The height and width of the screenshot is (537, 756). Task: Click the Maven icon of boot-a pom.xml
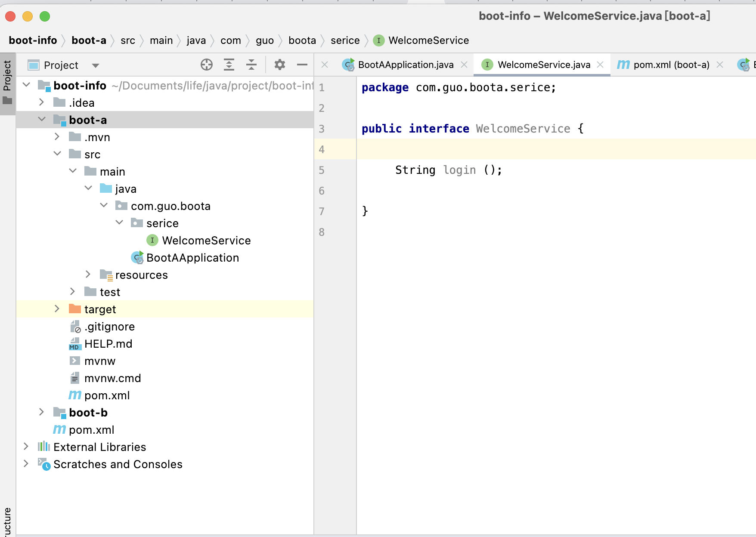point(75,395)
